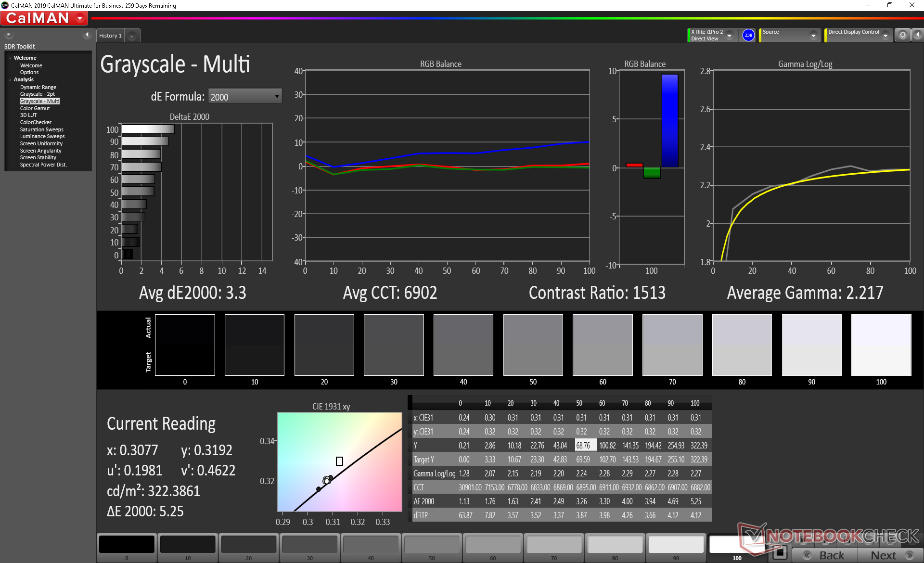
Task: Click the Actual/Target patch labeled 100
Action: (881, 345)
